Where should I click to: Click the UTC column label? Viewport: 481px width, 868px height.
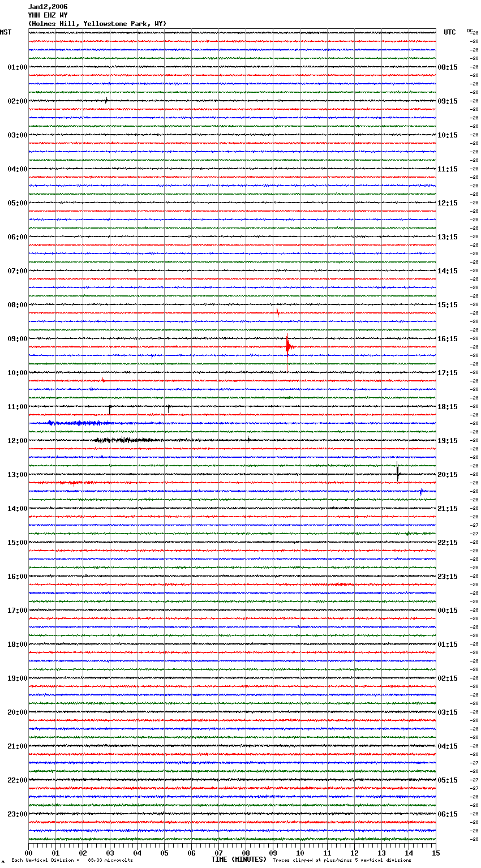pyautogui.click(x=449, y=32)
